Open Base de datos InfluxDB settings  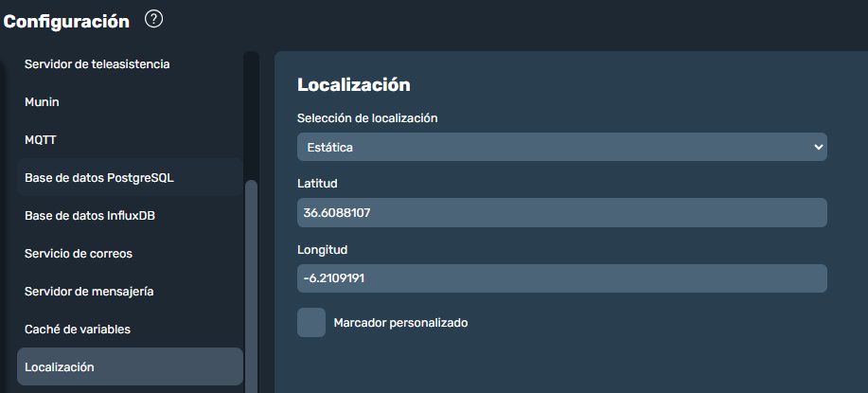pyautogui.click(x=130, y=215)
